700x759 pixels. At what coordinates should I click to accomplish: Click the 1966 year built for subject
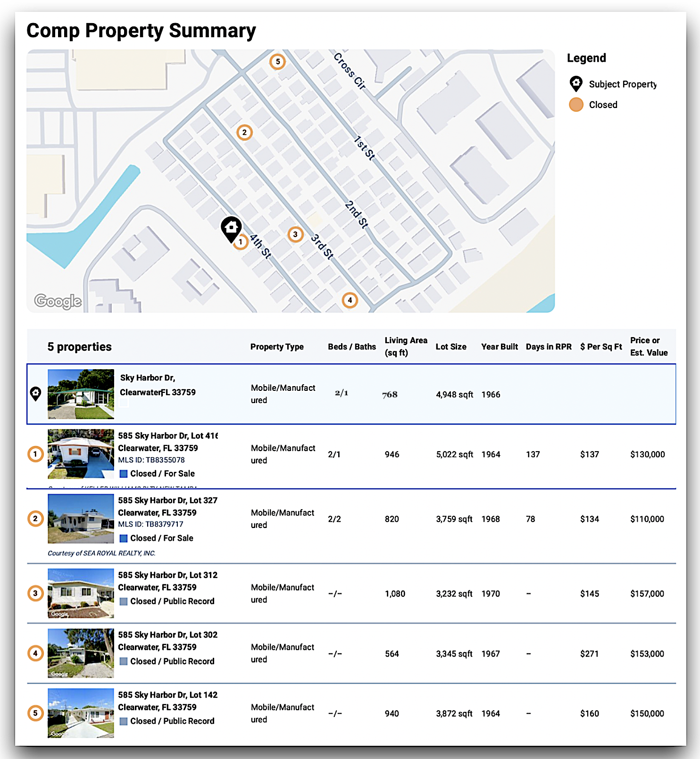[x=491, y=395]
